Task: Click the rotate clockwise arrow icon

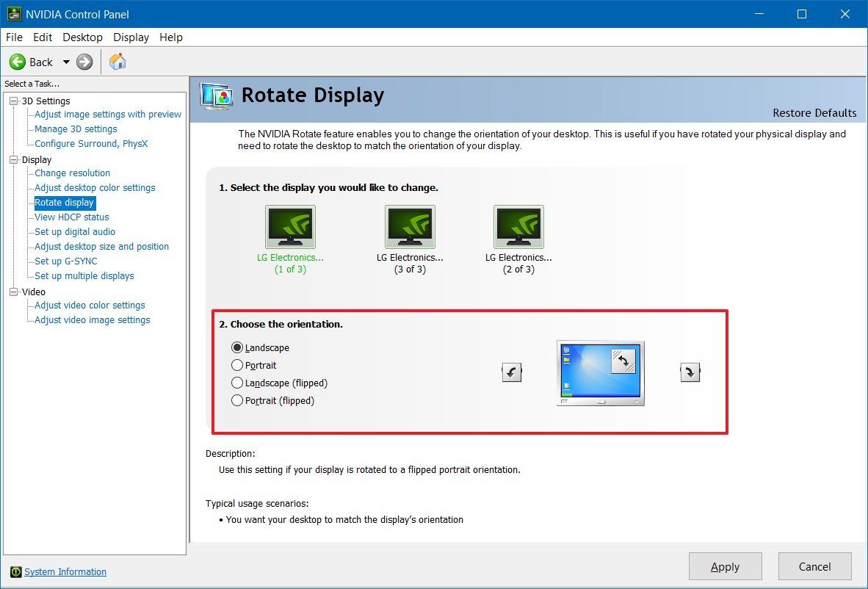Action: (x=690, y=372)
